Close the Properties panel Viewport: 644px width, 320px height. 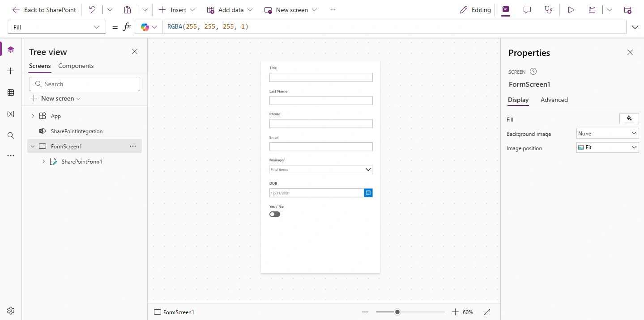coord(630,52)
